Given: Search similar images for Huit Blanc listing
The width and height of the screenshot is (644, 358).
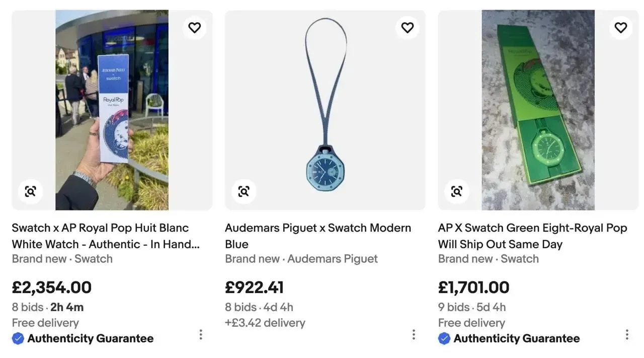Looking at the screenshot, I should tap(31, 191).
